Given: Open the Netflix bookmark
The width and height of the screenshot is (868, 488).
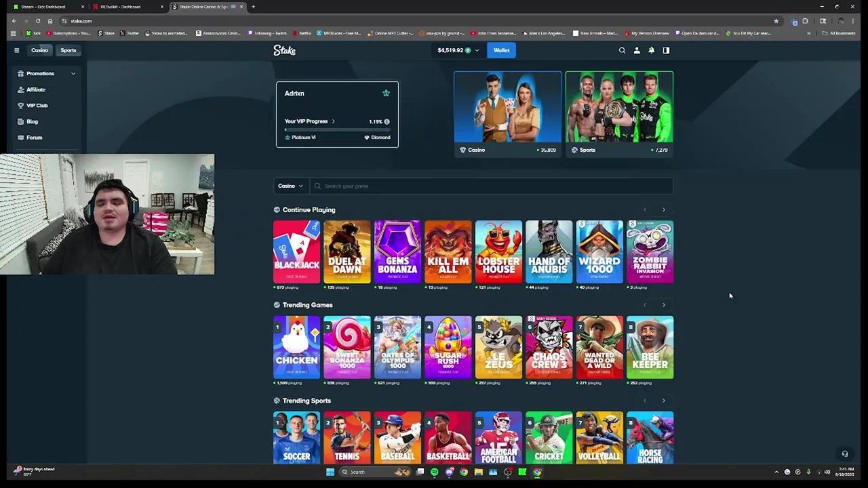Looking at the screenshot, I should click(301, 33).
